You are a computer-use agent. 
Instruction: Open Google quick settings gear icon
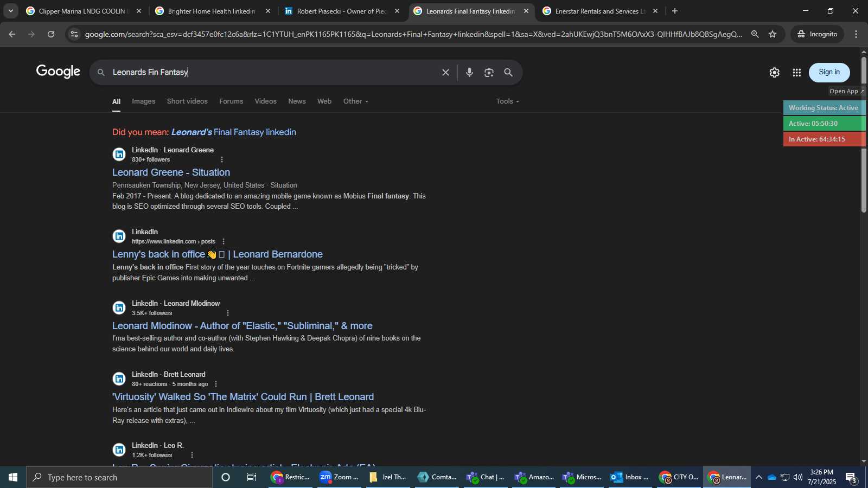click(774, 72)
